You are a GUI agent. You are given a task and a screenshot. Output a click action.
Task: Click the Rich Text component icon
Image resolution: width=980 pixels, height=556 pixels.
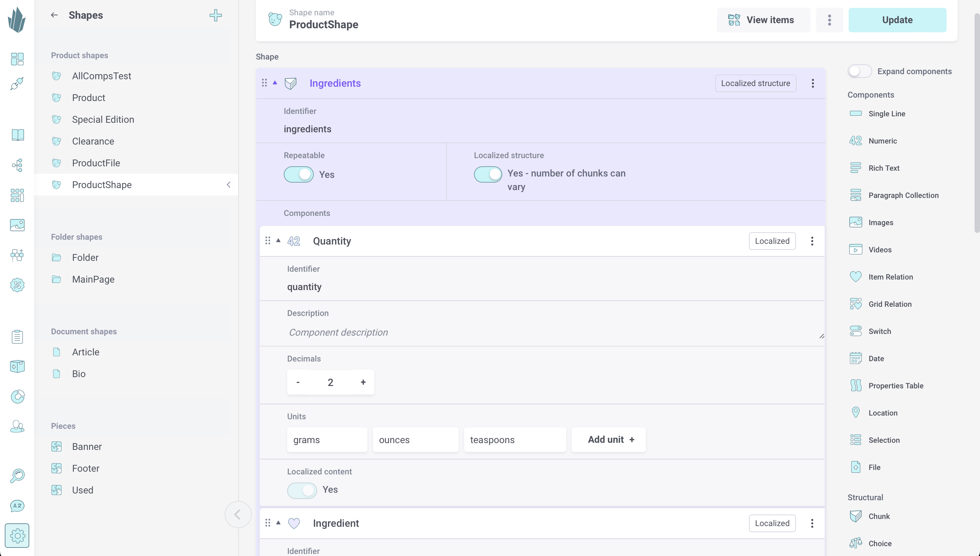[x=855, y=167]
